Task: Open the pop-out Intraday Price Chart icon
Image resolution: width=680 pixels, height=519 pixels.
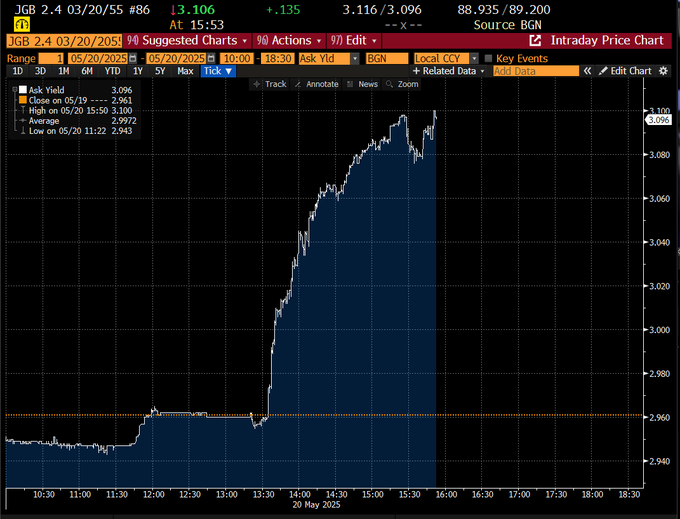Action: point(535,40)
